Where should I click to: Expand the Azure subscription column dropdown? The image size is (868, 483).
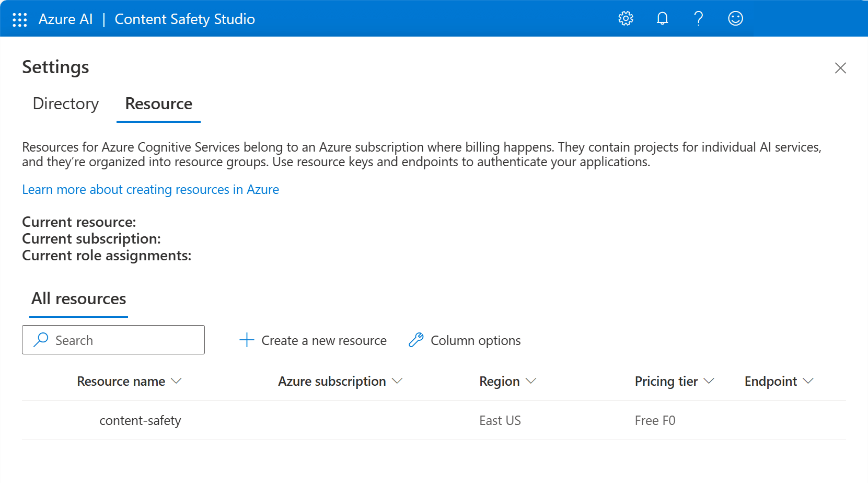pos(397,381)
